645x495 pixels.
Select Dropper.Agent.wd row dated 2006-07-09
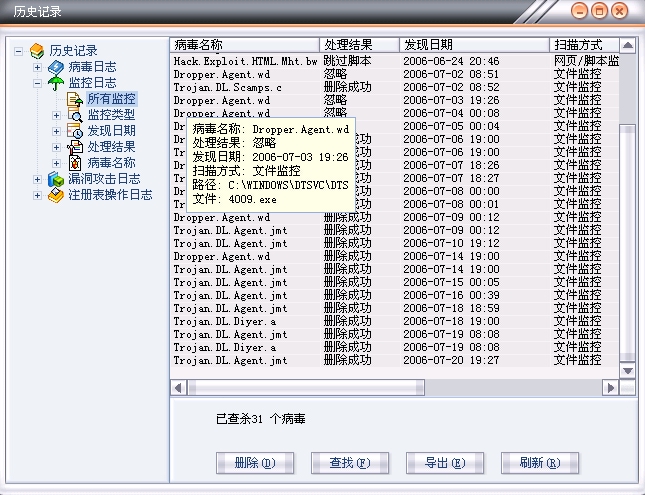point(394,217)
